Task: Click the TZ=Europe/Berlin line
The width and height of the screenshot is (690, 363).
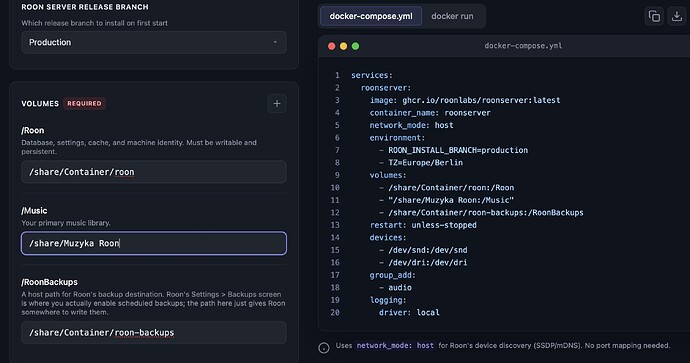Action: (421, 163)
